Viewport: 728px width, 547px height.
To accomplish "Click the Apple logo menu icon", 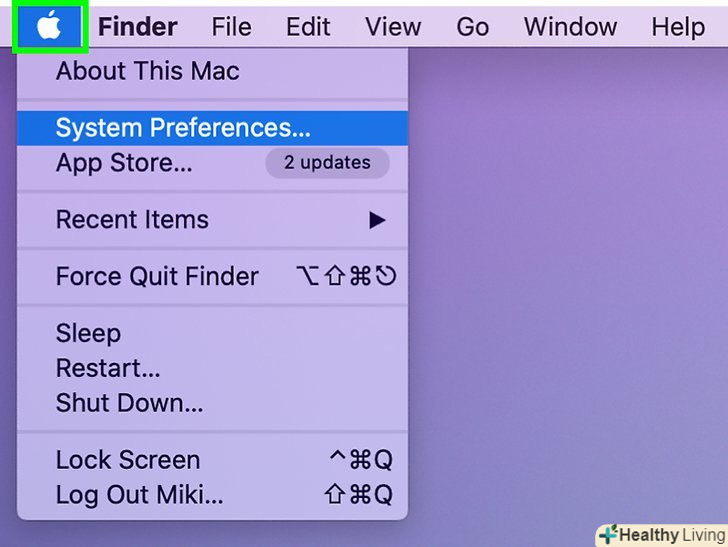I will (49, 26).
